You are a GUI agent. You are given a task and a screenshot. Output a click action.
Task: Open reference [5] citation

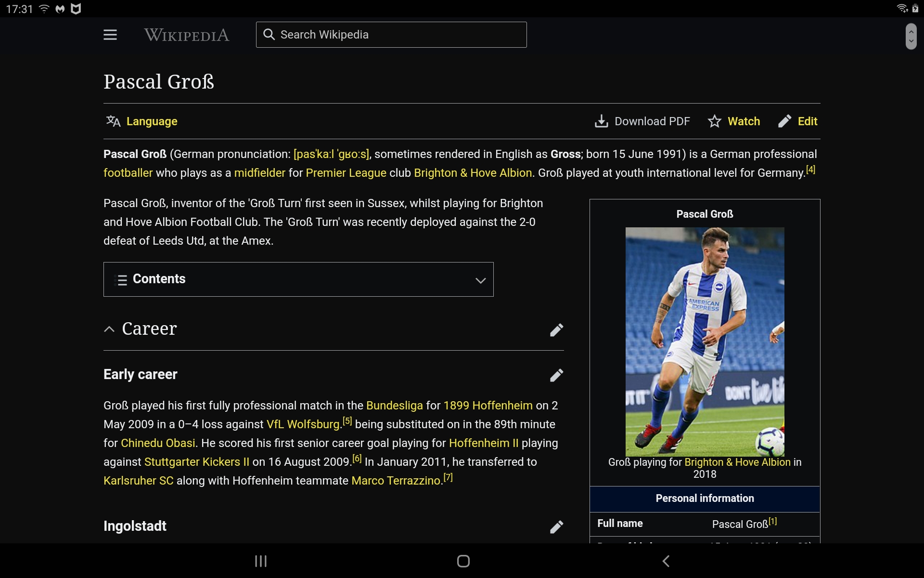347,421
